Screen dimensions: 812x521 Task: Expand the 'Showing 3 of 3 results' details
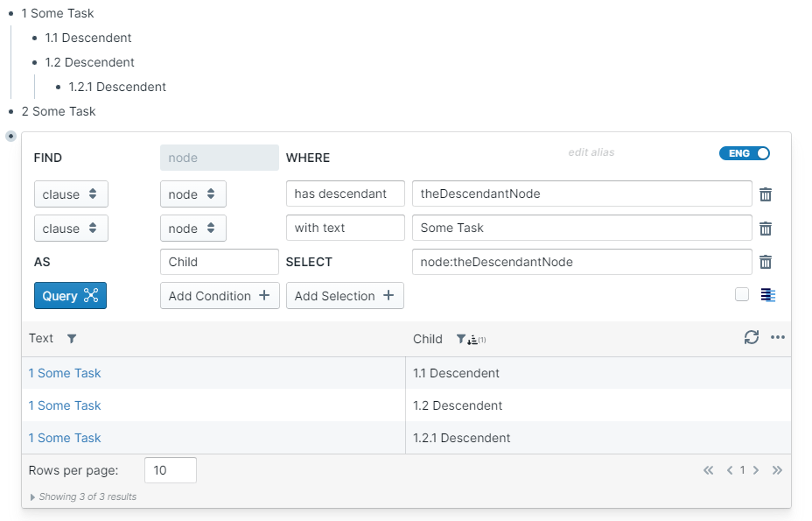(x=33, y=496)
